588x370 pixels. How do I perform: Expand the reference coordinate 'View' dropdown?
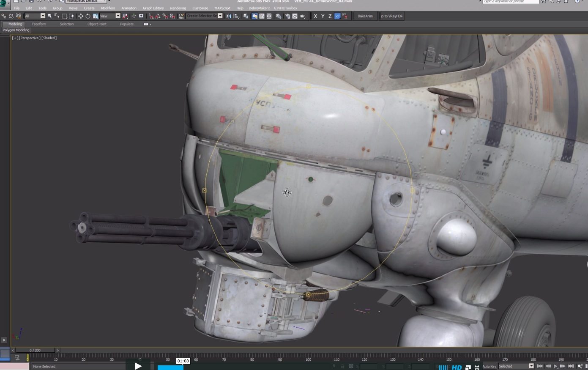point(118,16)
